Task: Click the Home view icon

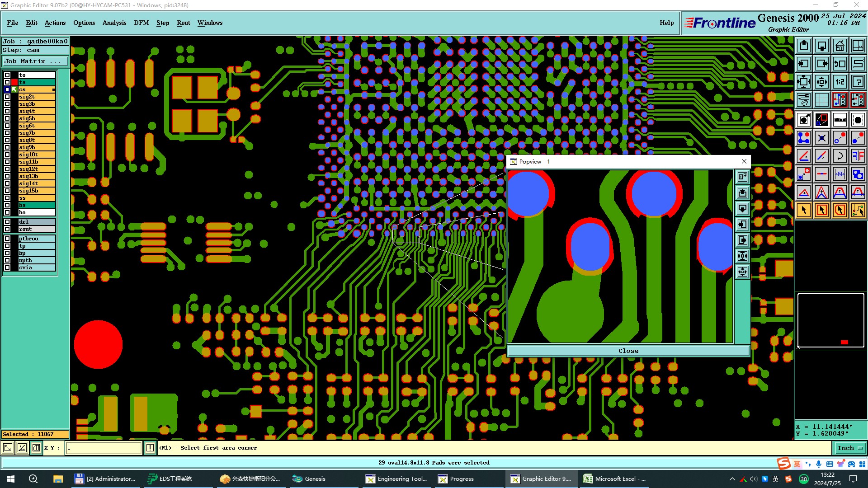Action: coord(840,46)
